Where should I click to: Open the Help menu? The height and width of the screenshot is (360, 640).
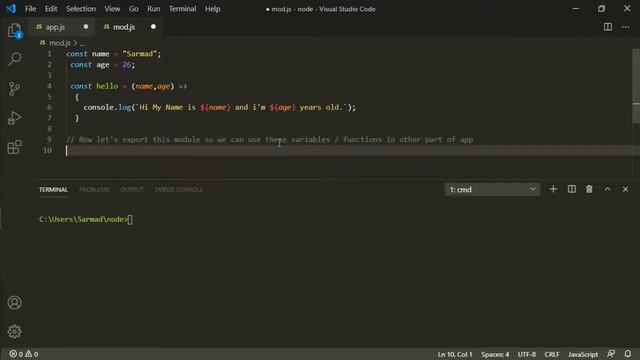(212, 9)
